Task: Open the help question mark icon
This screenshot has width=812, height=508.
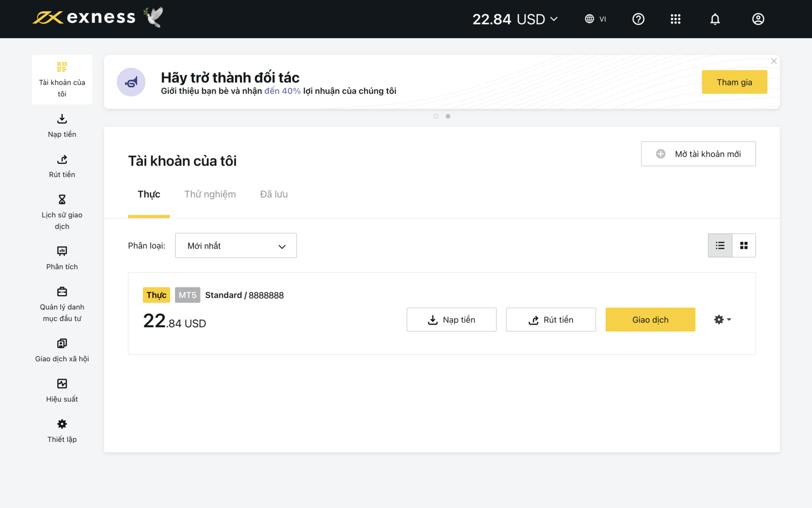Action: 638,19
